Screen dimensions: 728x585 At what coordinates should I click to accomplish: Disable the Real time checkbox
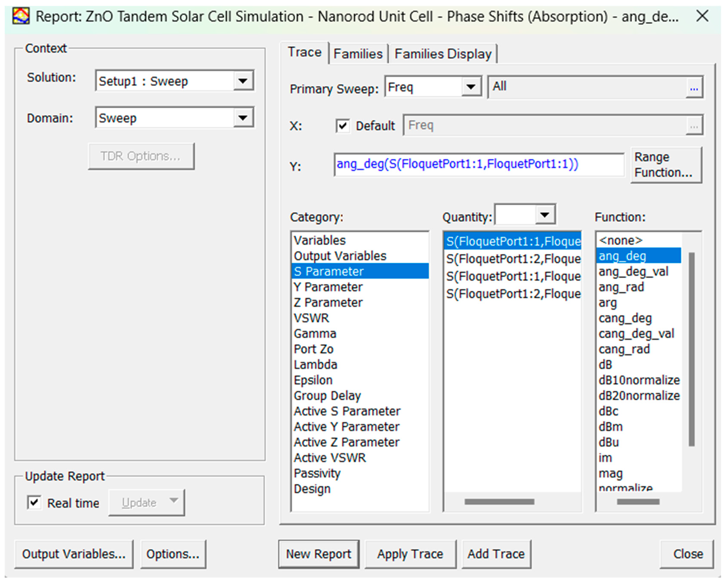(x=34, y=503)
